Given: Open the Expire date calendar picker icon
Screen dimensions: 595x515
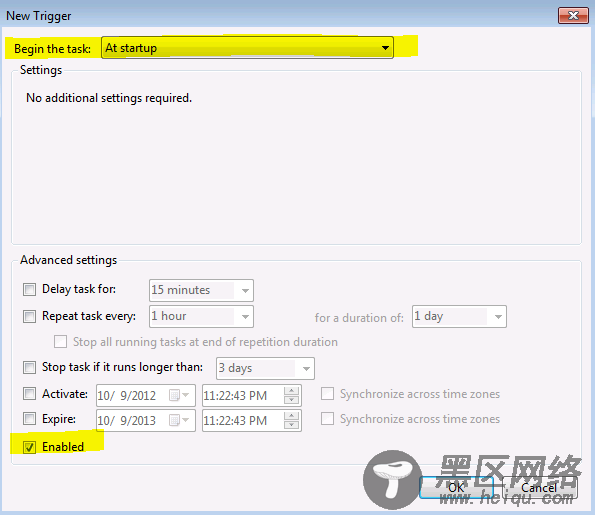Looking at the screenshot, I should [179, 420].
